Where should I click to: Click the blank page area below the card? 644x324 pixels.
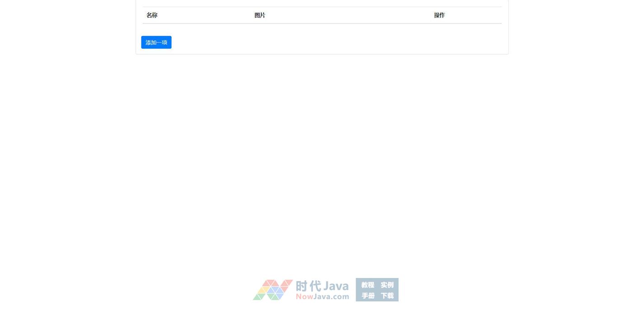click(x=322, y=158)
